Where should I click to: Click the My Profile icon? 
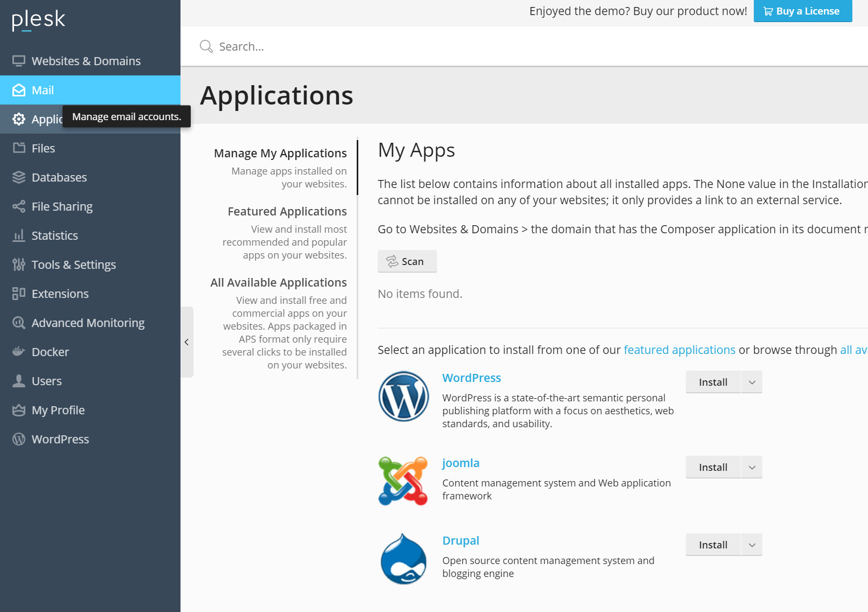19,409
